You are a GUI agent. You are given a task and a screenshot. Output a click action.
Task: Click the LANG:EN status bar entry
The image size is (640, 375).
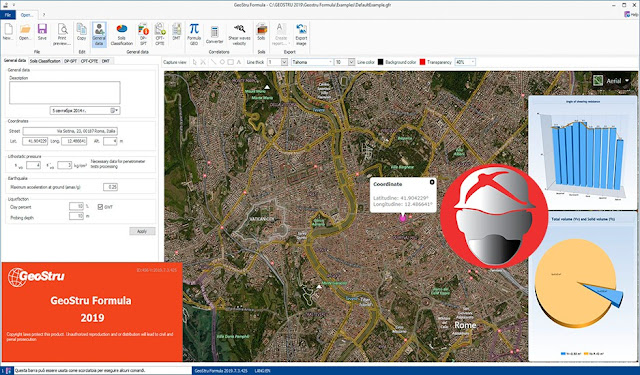262,371
